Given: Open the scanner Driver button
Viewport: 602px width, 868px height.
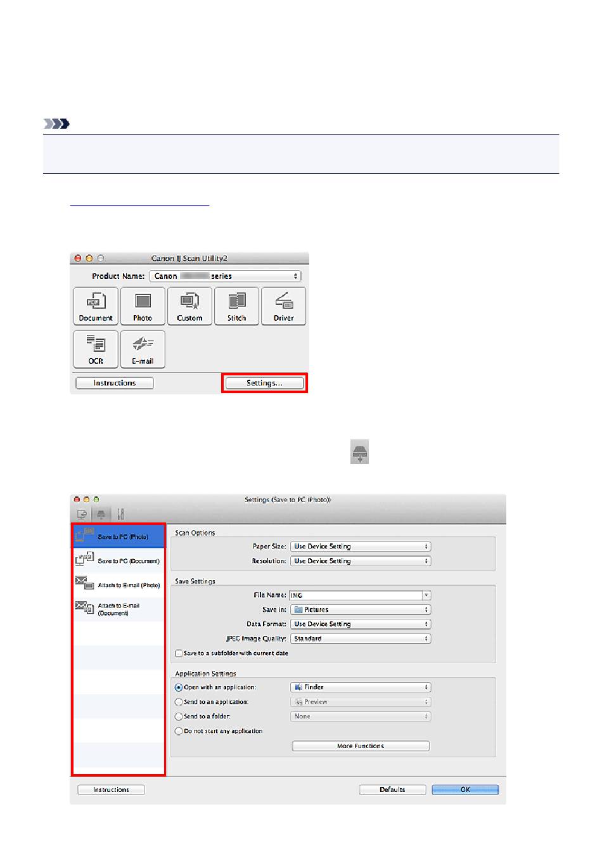Looking at the screenshot, I should [283, 306].
